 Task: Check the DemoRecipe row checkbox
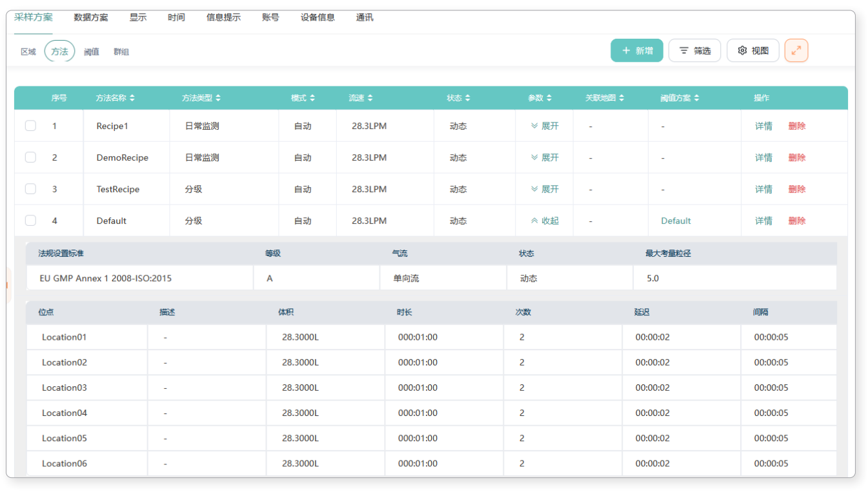tap(30, 157)
